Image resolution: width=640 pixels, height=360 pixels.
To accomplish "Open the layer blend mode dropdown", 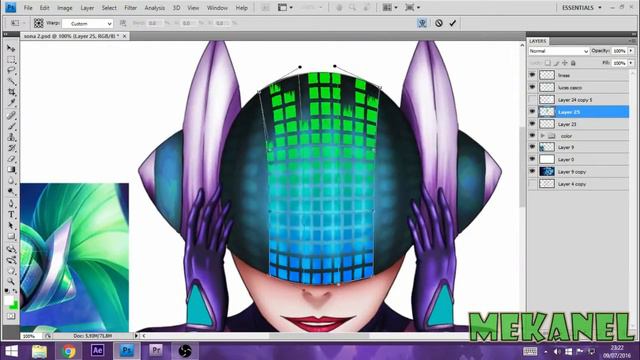I will [x=558, y=51].
